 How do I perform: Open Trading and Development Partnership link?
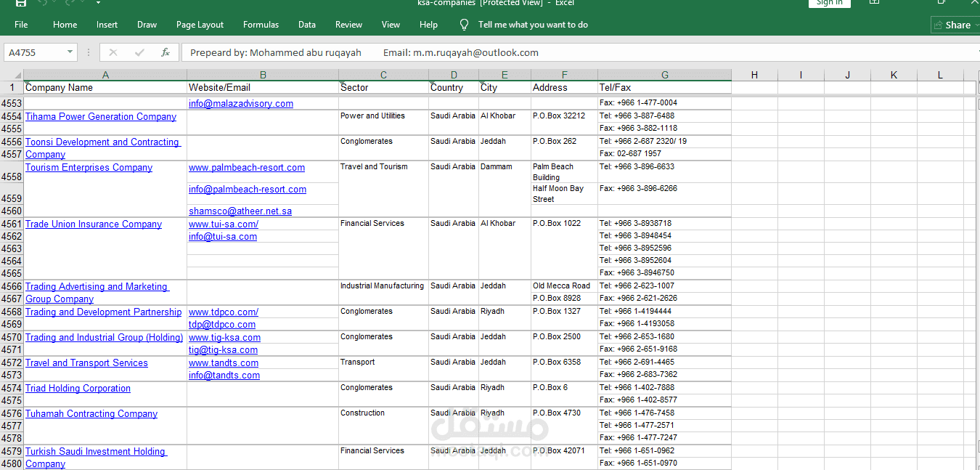pyautogui.click(x=103, y=312)
